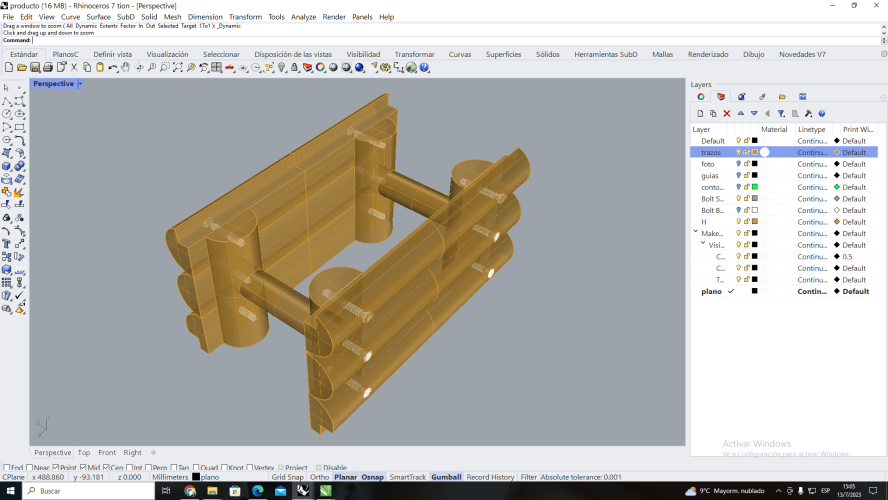Click the Save file icon in toolbar
888x500 pixels.
pyautogui.click(x=34, y=68)
